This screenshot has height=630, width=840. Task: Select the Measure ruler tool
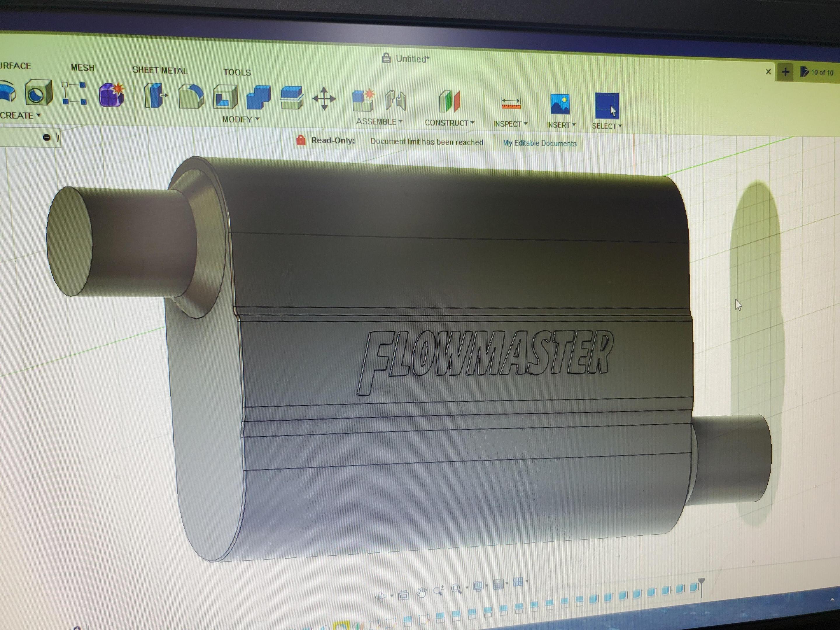tap(511, 103)
